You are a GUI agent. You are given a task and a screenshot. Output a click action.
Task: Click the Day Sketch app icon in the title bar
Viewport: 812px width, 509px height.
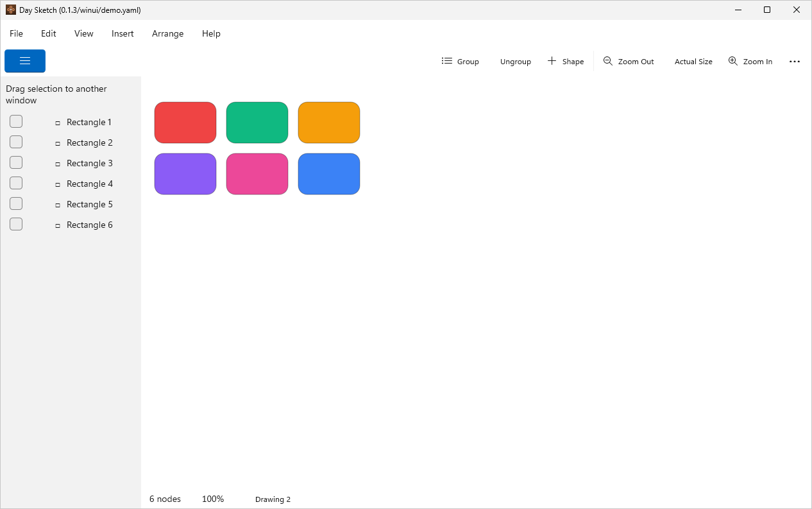click(x=11, y=10)
